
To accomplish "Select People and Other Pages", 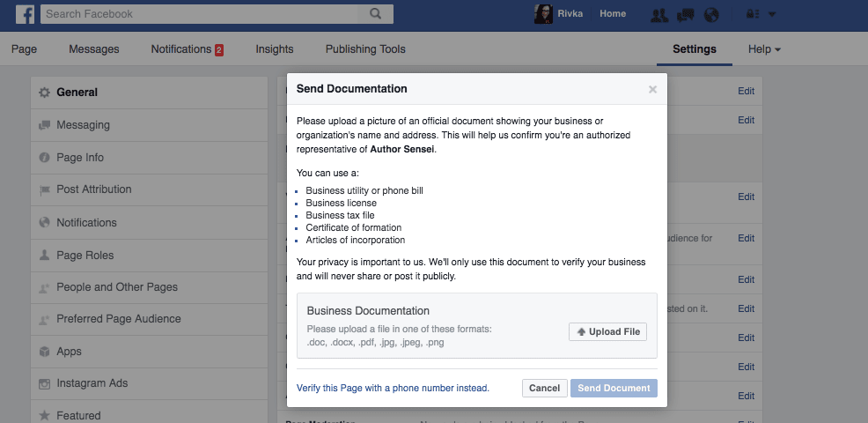I will (x=149, y=287).
